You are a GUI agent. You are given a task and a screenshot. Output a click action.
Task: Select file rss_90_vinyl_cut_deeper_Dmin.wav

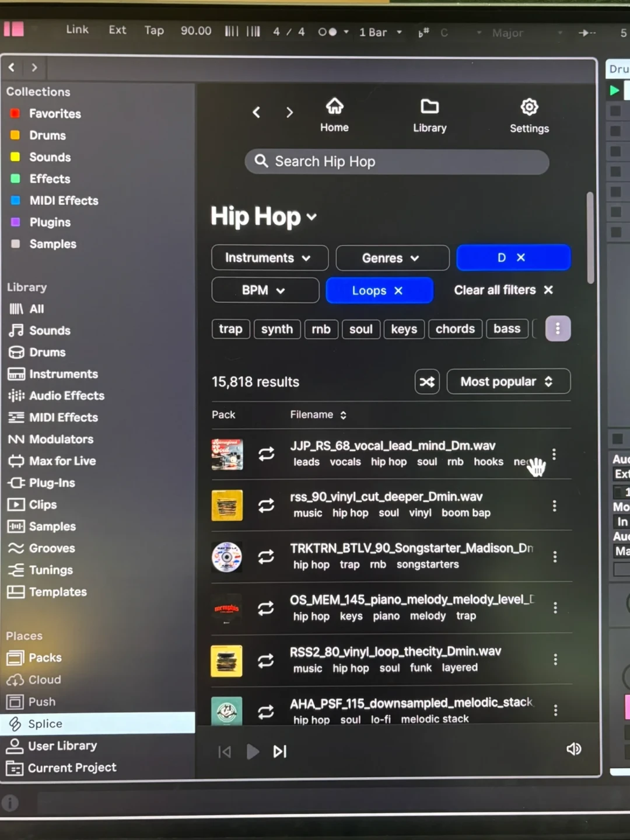point(386,497)
